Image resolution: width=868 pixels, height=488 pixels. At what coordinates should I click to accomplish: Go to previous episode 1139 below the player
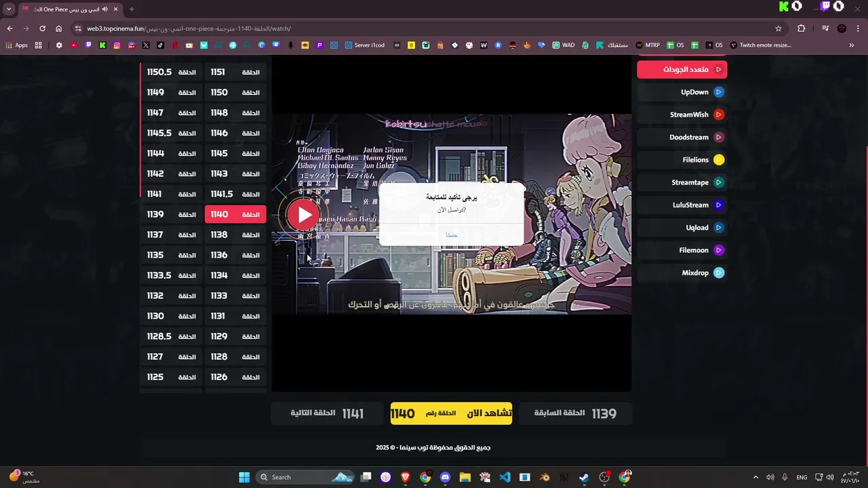(x=575, y=413)
